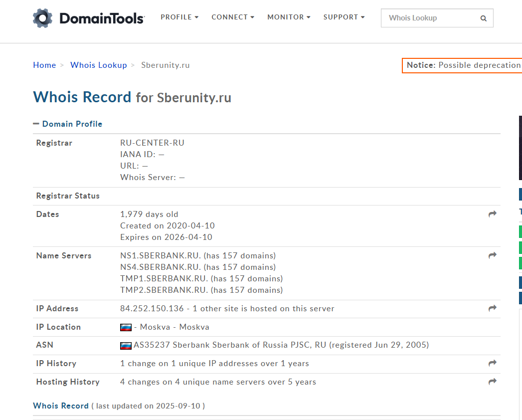
Task: Click the Possible deprecation notice banner
Action: 463,65
